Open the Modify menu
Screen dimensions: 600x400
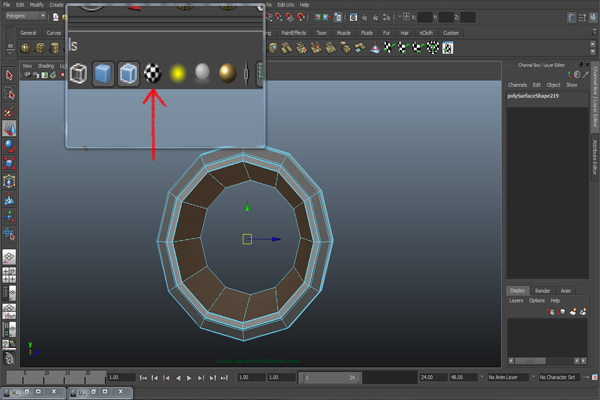click(x=37, y=5)
